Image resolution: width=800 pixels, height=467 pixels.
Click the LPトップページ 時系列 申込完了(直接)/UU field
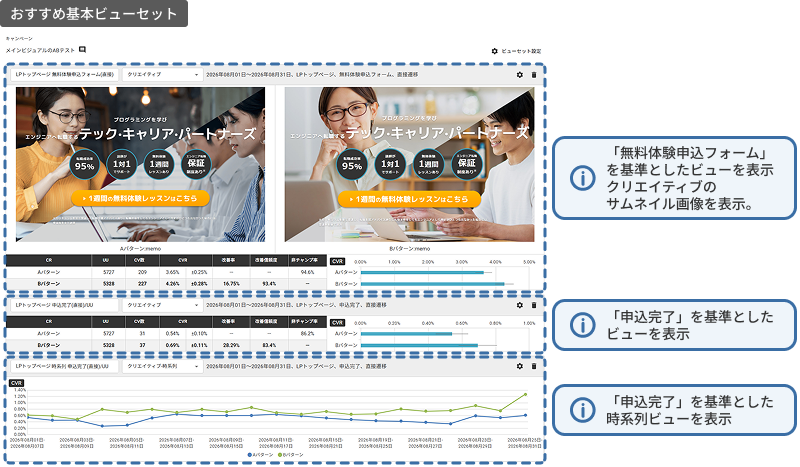tap(64, 366)
